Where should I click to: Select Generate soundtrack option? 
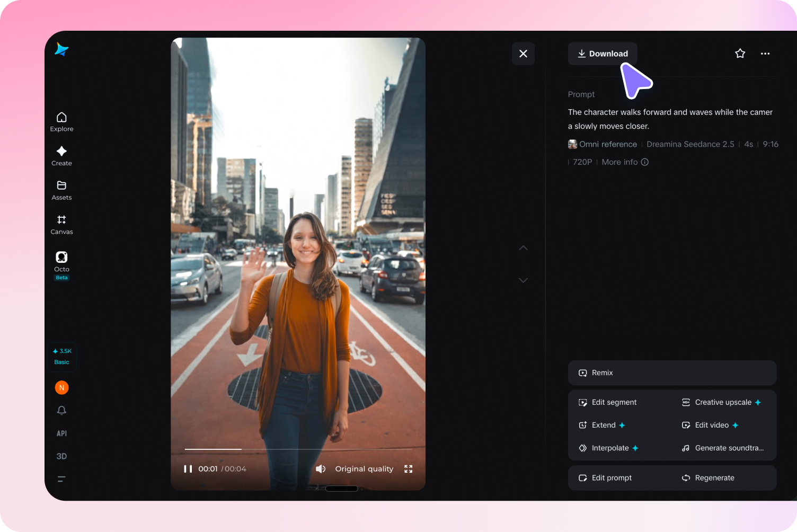[x=723, y=448]
